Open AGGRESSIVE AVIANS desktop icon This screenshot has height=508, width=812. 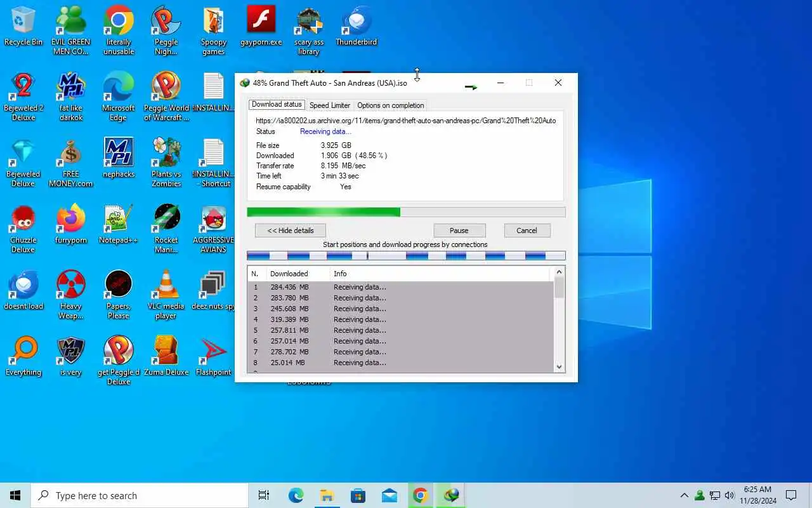click(214, 229)
